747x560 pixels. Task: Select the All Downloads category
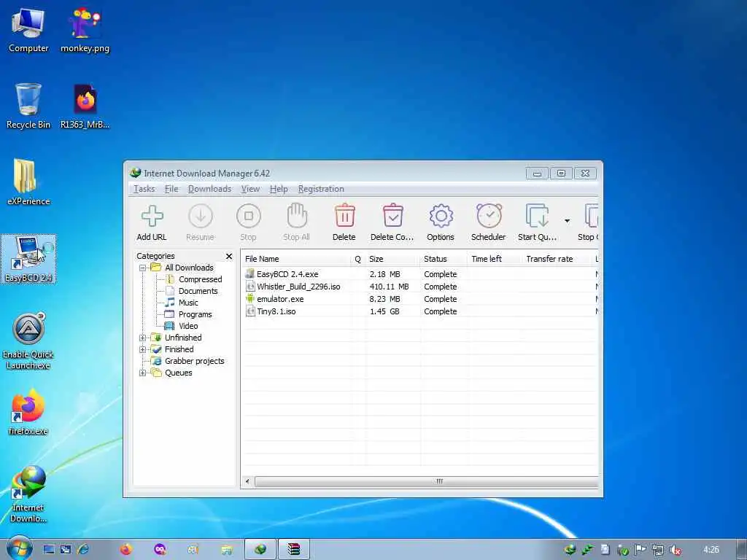coord(189,268)
